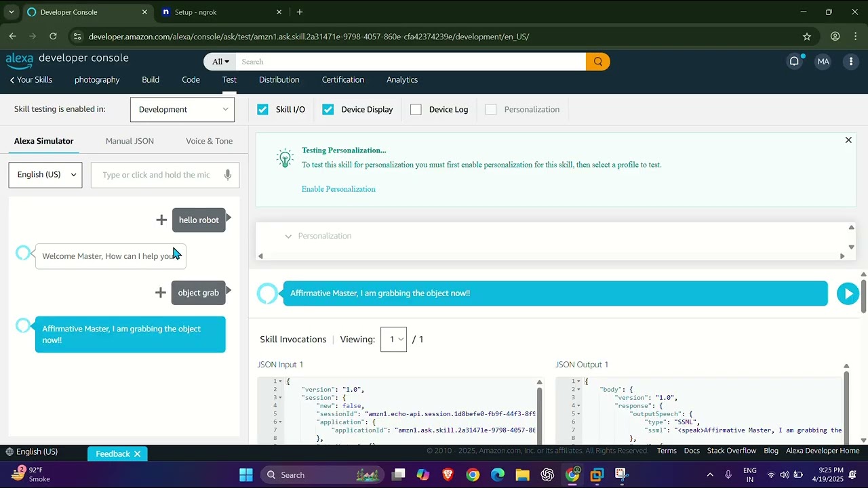The image size is (868, 488).
Task: Open Microsoft Edge from the taskbar
Action: 498,475
